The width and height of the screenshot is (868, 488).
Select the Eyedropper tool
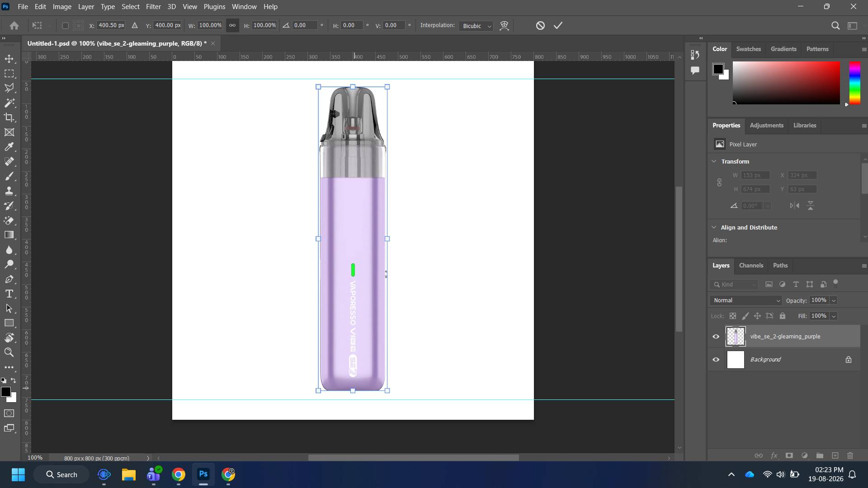(x=9, y=147)
